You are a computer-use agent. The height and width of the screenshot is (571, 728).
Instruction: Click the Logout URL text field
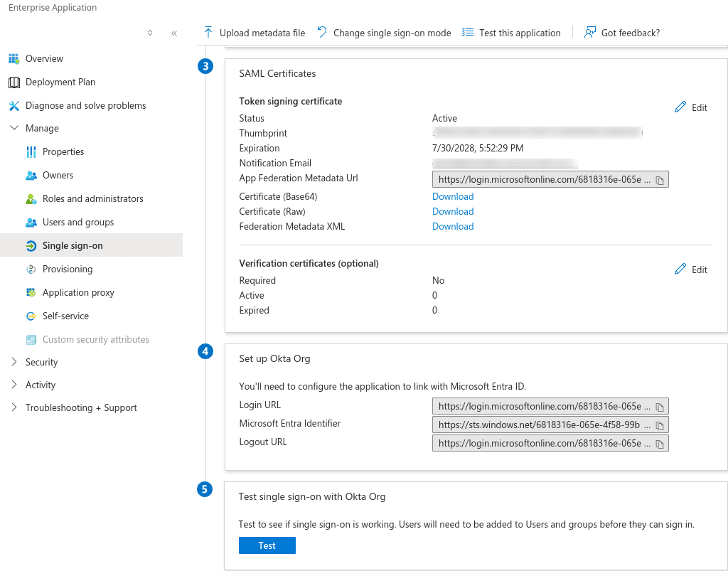click(550, 443)
